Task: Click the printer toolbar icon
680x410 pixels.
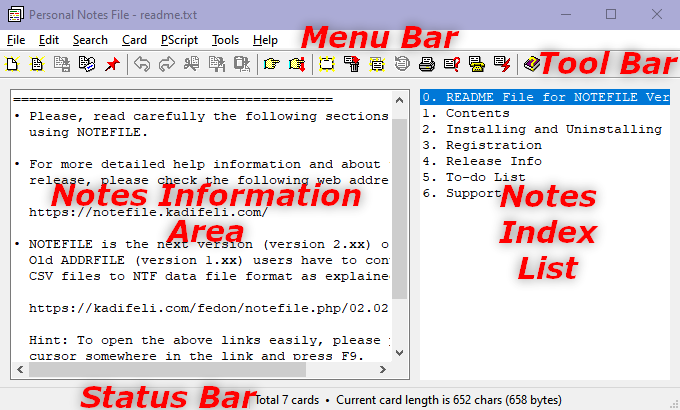Action: pyautogui.click(x=427, y=64)
